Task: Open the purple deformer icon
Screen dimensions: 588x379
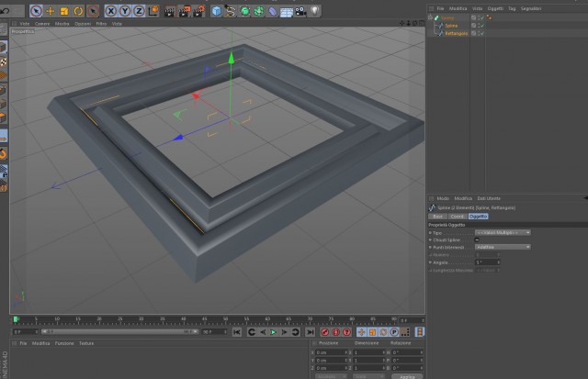Action: [273, 11]
